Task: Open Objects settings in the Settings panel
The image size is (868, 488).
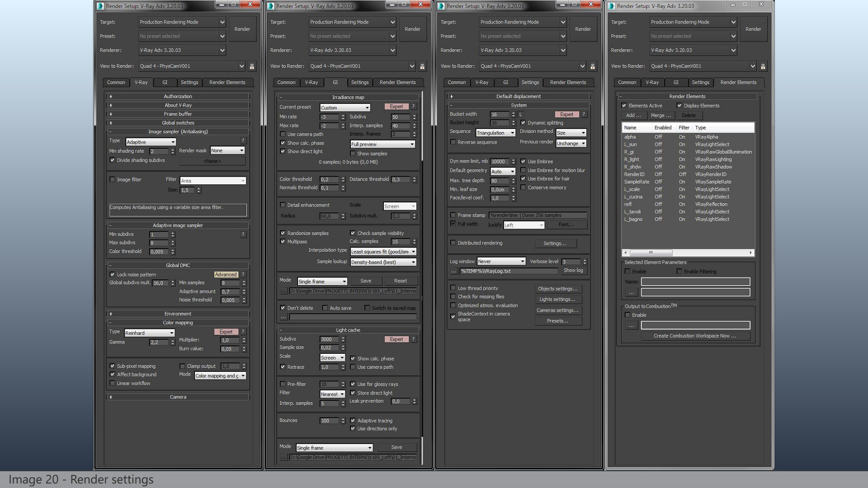Action: point(558,289)
